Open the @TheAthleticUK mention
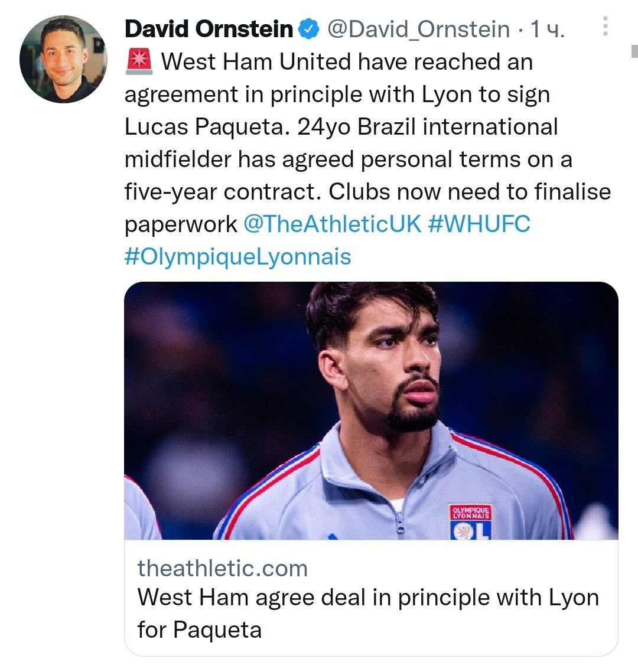Image resolution: width=638 pixels, height=672 pixels. coord(332,224)
